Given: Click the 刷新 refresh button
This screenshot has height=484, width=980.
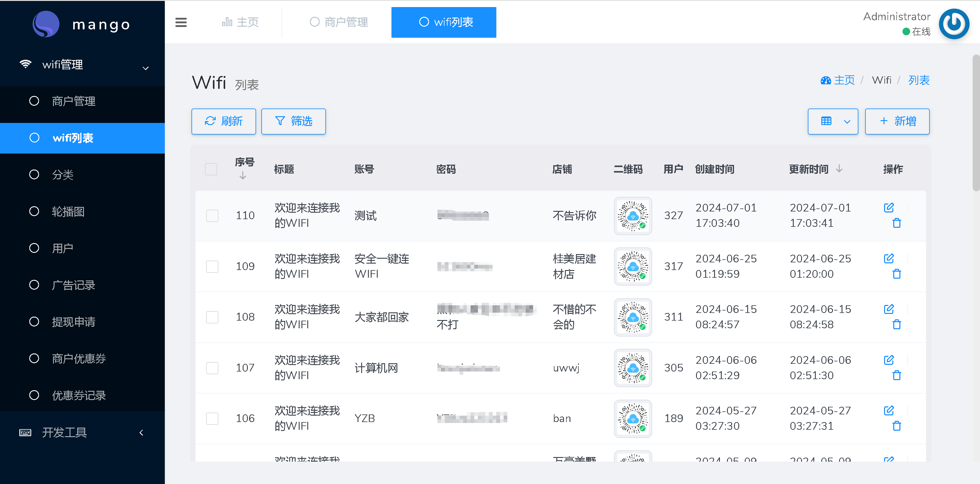Looking at the screenshot, I should coord(223,121).
